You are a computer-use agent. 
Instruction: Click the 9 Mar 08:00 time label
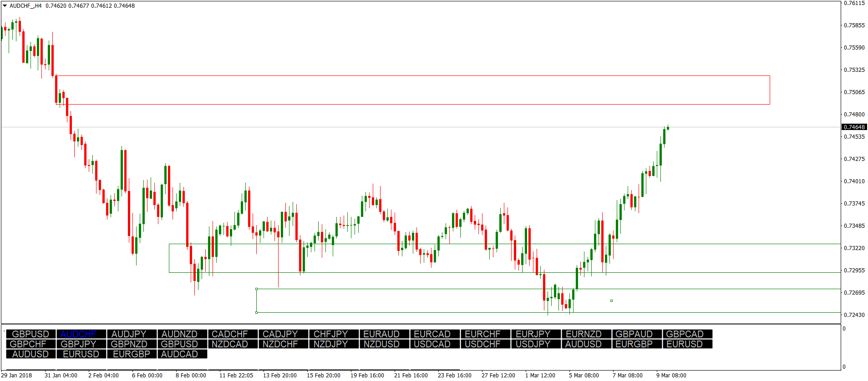point(671,375)
